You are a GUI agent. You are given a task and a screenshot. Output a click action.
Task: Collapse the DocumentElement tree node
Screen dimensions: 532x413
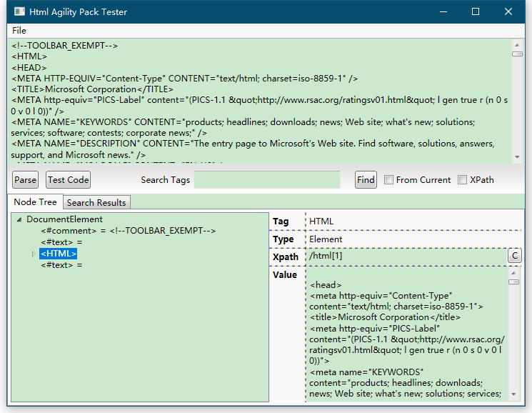click(x=19, y=219)
